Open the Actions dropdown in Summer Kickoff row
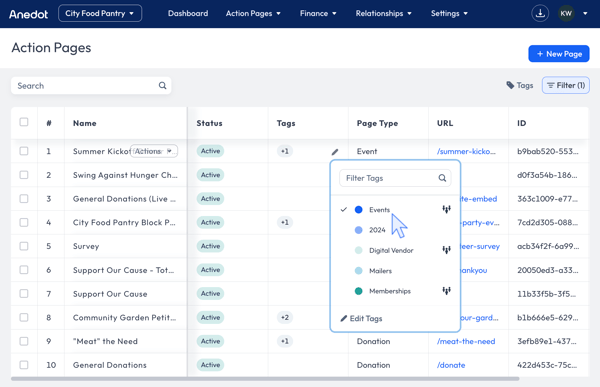The image size is (600, 387). (x=154, y=151)
